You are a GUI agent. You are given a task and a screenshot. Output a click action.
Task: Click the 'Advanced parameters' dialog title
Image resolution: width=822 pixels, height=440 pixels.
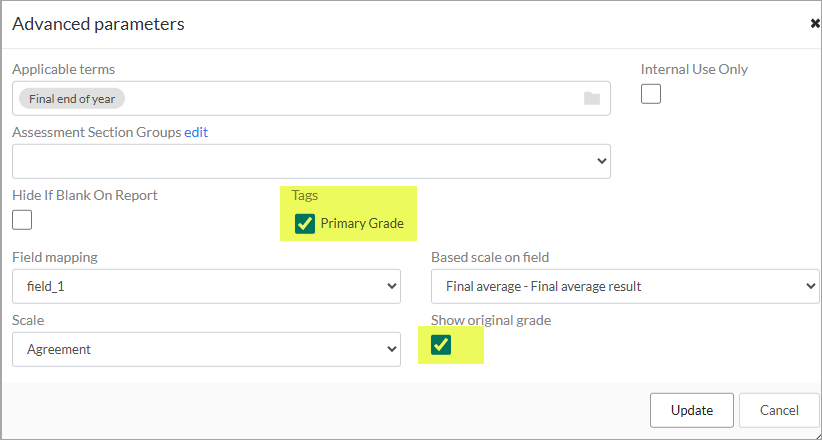click(99, 24)
